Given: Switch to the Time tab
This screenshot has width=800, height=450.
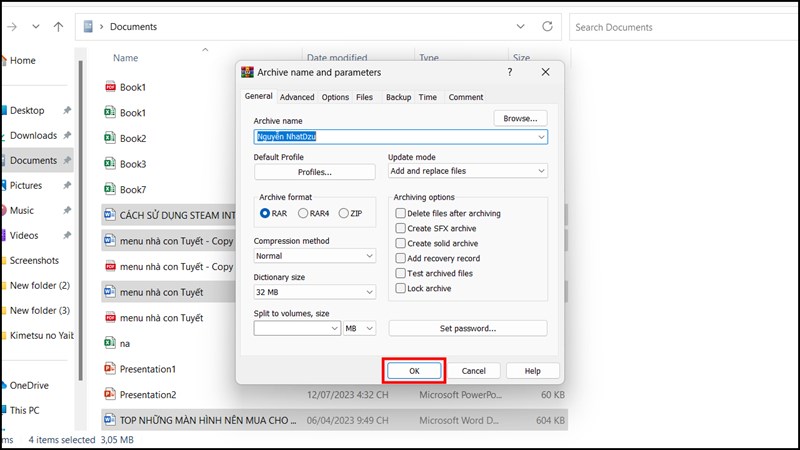Looking at the screenshot, I should tap(428, 97).
